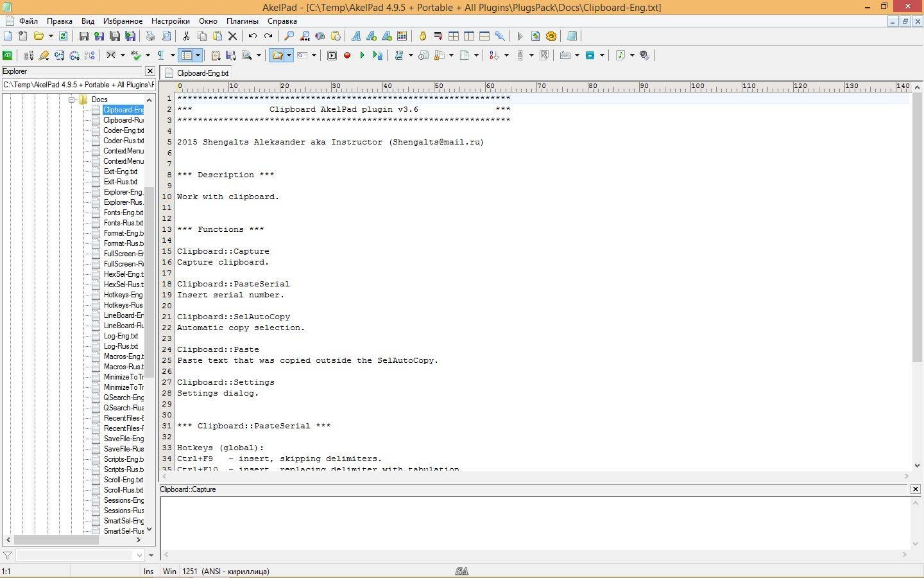The image size is (924, 578).
Task: Open the Избранное menu
Action: click(123, 21)
